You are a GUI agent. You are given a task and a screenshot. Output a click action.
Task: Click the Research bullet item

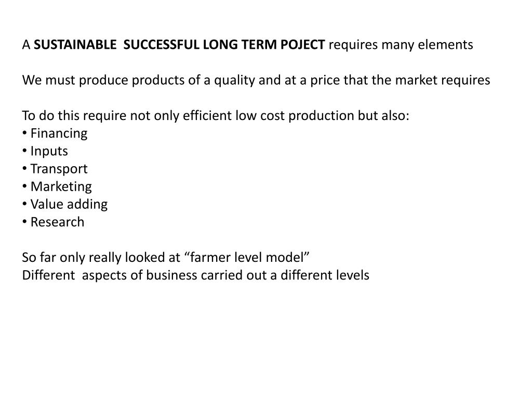(54, 222)
